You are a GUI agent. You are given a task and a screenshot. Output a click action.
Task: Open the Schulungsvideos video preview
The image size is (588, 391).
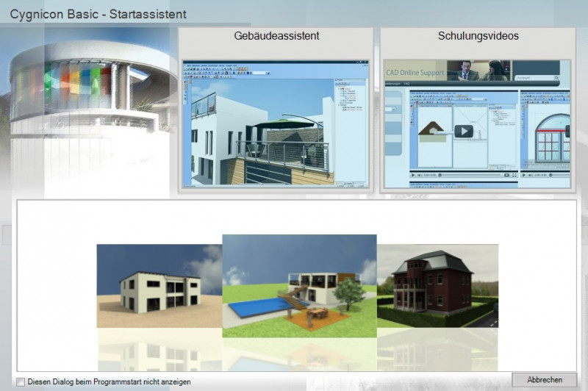click(476, 123)
